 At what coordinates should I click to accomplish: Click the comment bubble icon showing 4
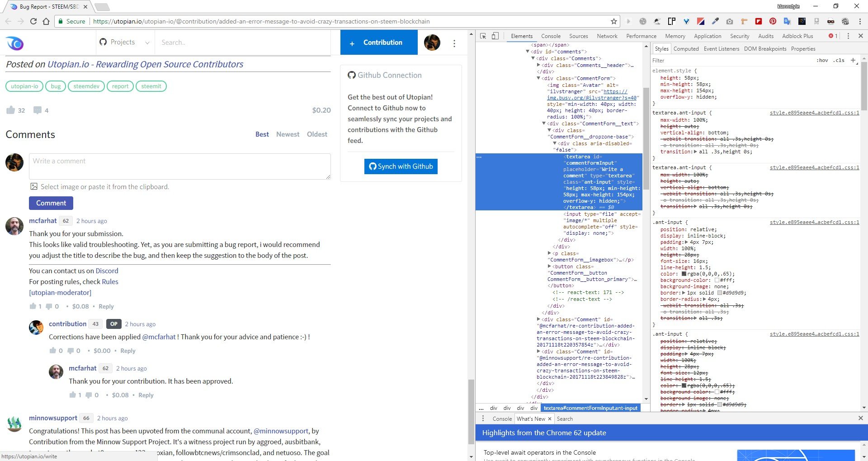38,110
